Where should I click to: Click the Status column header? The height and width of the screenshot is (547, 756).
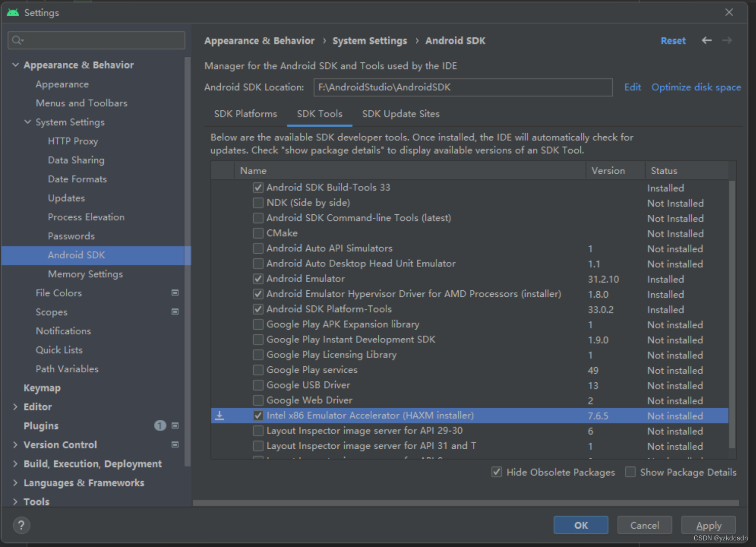[687, 171]
